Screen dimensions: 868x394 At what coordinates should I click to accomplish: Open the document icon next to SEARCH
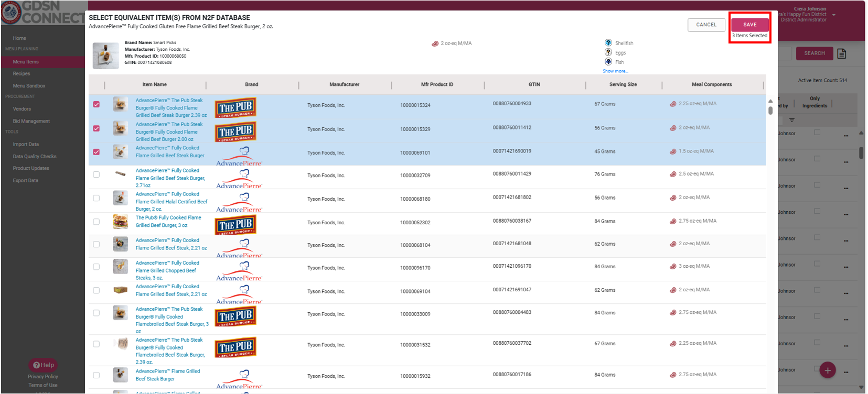click(842, 53)
